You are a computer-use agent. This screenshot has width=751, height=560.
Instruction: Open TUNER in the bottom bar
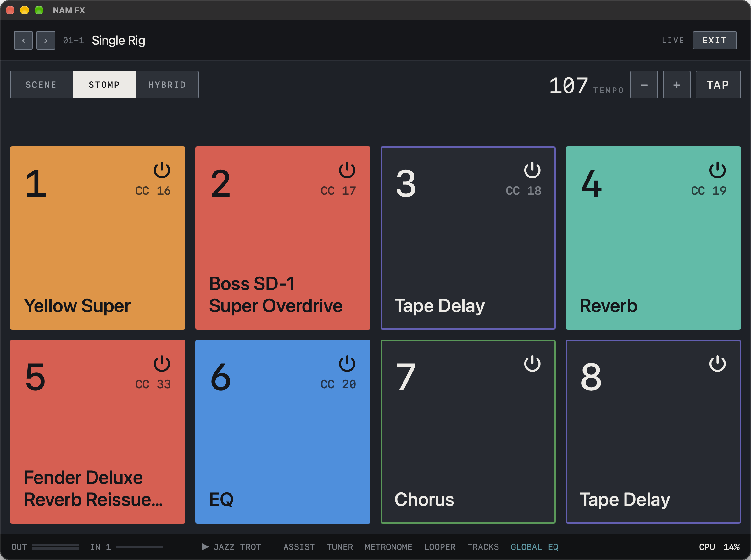coord(340,547)
